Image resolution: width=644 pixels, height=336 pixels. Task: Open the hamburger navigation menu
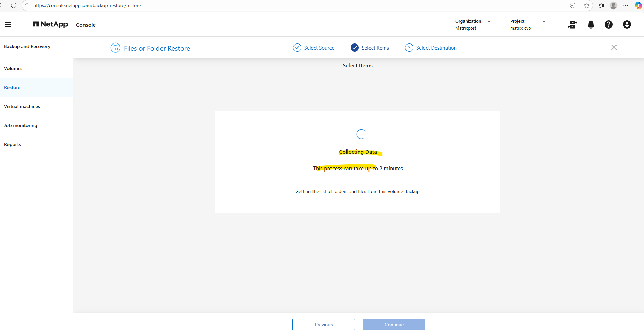[x=8, y=24]
